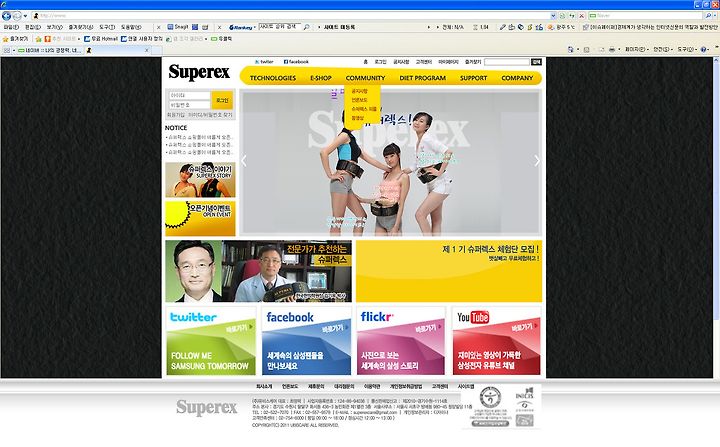
Task: Click the Superex logo at page top
Action: point(199,72)
